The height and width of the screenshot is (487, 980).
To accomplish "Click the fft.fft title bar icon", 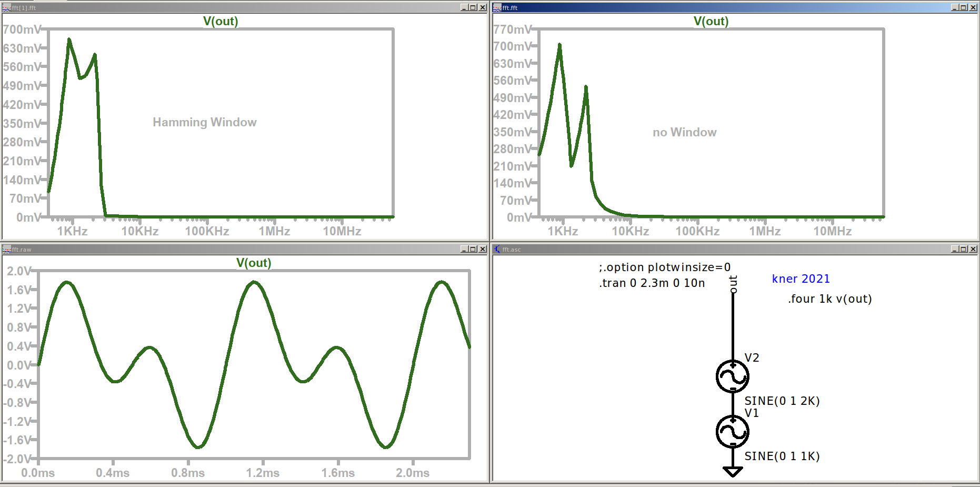I will tap(497, 7).
